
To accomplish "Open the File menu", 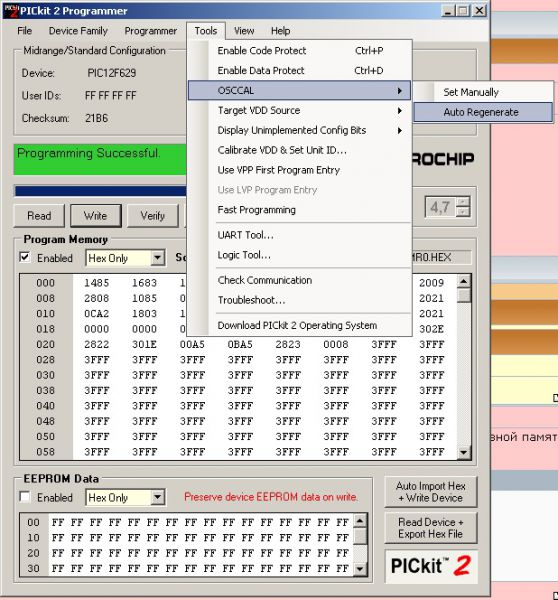I will [x=24, y=31].
